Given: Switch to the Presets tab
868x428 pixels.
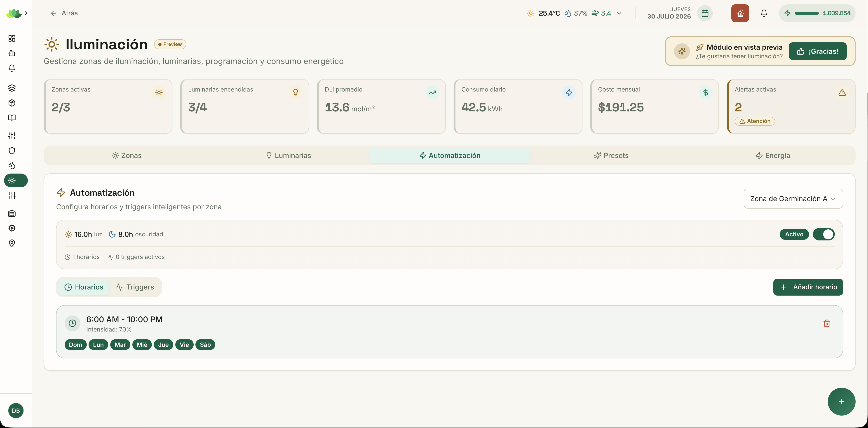Looking at the screenshot, I should [x=611, y=155].
